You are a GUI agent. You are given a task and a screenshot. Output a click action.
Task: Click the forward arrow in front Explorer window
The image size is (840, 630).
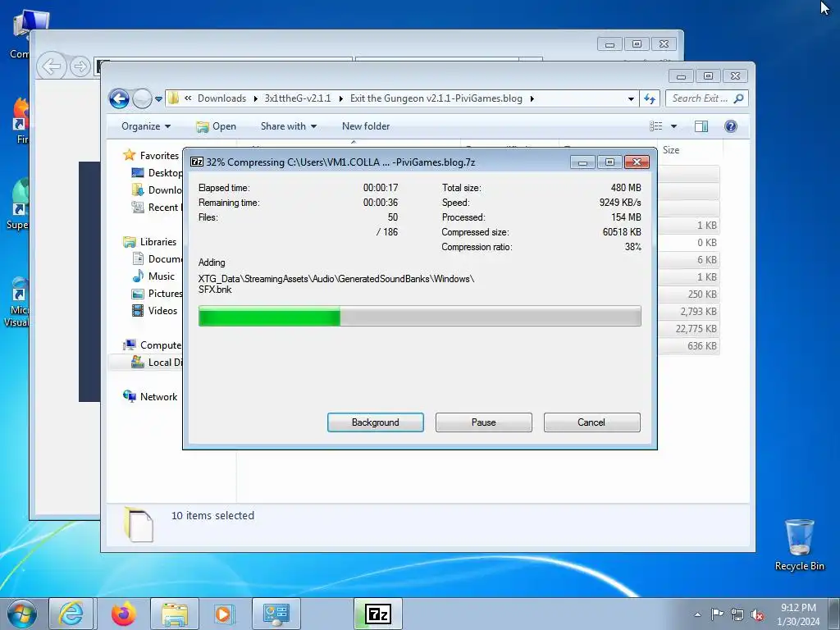[x=142, y=98]
